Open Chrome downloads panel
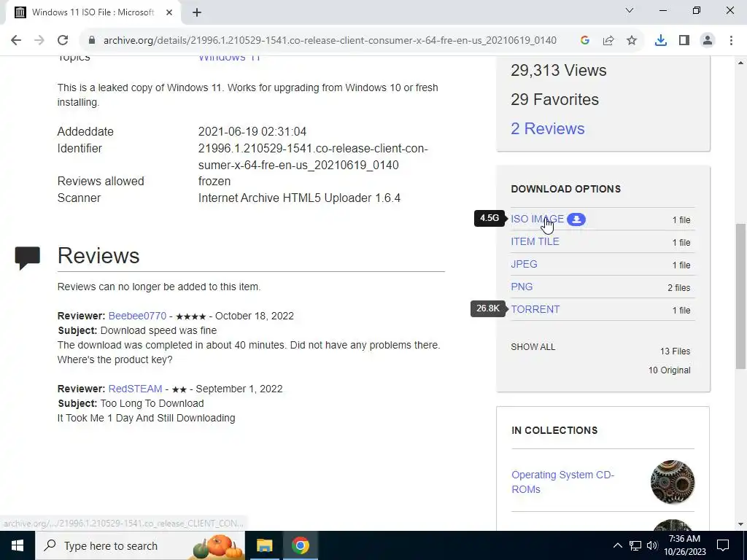Screen dimensions: 747x560 point(661,41)
